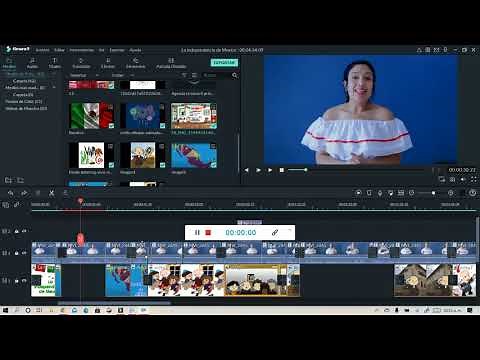Redo the last edit

pyautogui.click(x=24, y=193)
